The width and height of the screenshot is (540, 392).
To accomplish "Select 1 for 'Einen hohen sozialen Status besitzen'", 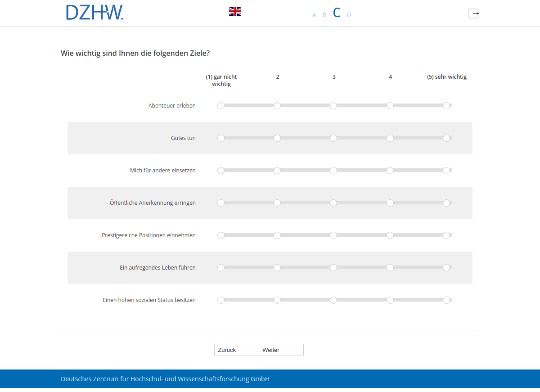I will 221,300.
